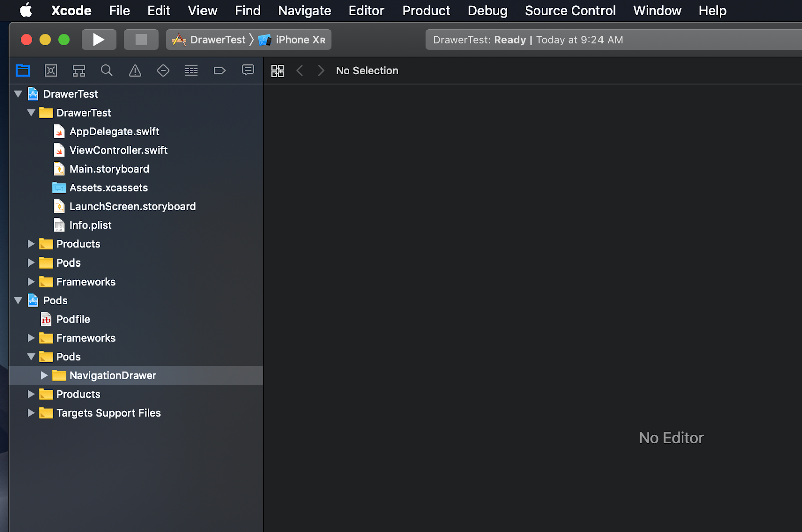The image size is (802, 532).
Task: Open the Breakpoint navigator icon
Action: [x=220, y=71]
